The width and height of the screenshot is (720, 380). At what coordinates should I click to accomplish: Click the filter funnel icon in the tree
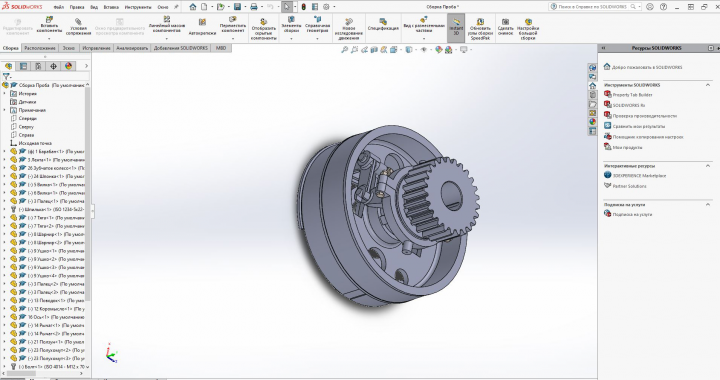pos(6,77)
